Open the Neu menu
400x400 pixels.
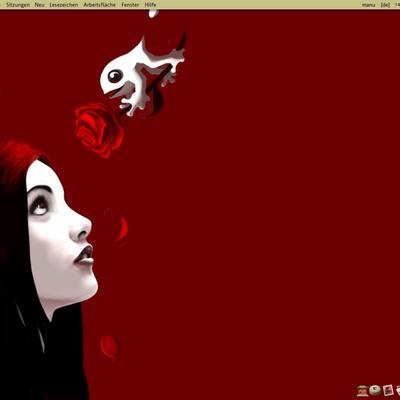(40, 5)
